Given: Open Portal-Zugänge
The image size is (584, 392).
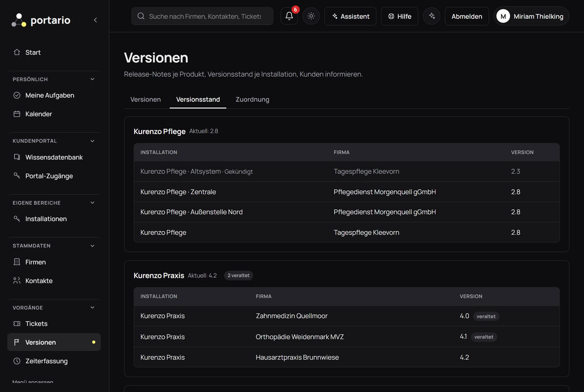Looking at the screenshot, I should (x=54, y=176).
